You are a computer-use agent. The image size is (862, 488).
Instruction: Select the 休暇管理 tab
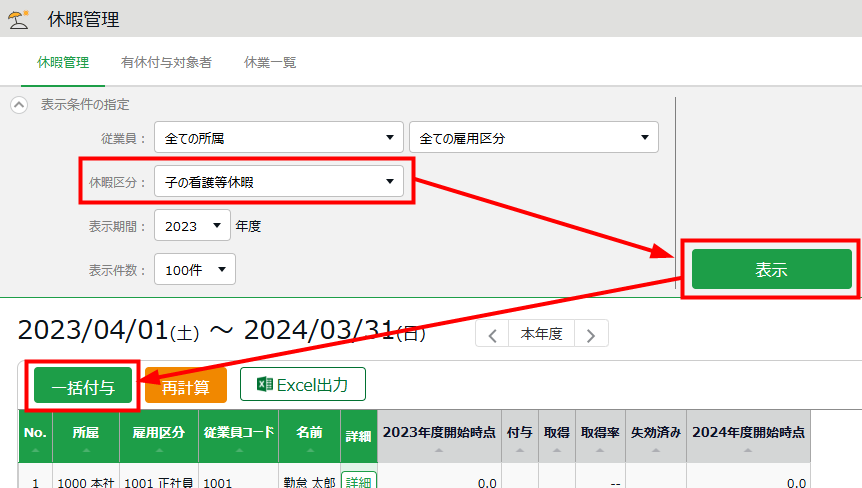(x=63, y=62)
